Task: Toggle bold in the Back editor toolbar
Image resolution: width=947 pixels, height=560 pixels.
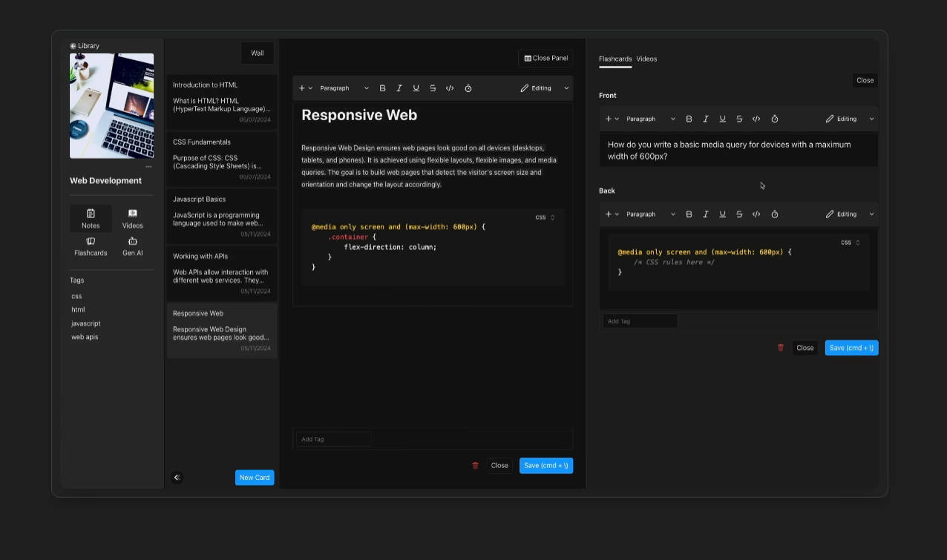Action: tap(689, 214)
